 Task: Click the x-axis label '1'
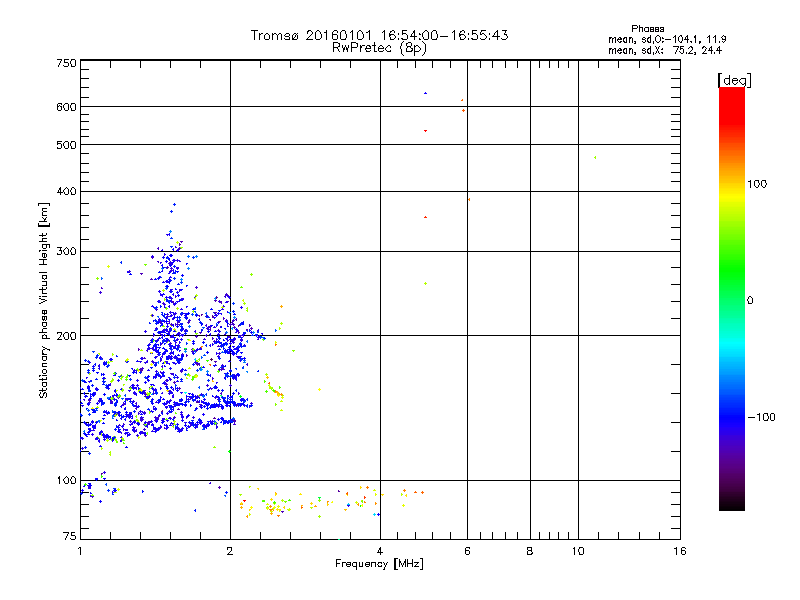coord(80,551)
